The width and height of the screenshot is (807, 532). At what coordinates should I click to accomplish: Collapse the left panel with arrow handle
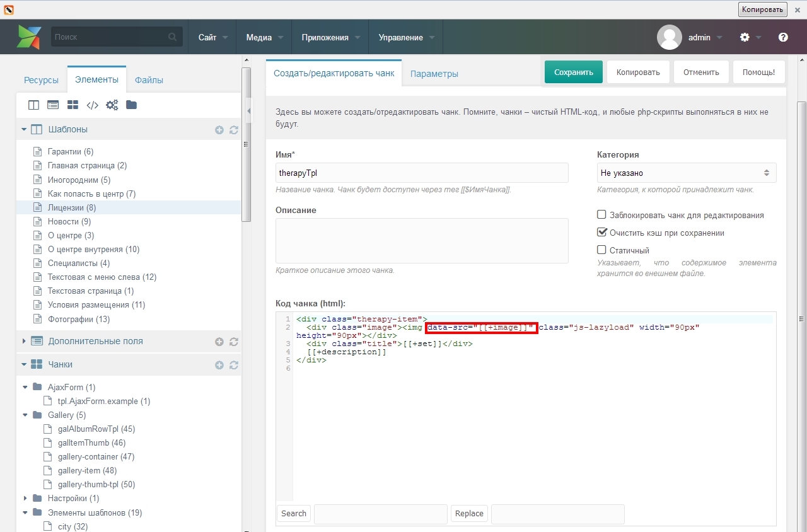pos(248,111)
